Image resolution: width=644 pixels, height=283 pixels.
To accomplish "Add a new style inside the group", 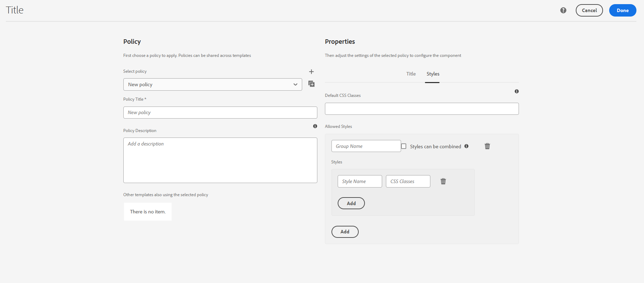I will tap(351, 203).
